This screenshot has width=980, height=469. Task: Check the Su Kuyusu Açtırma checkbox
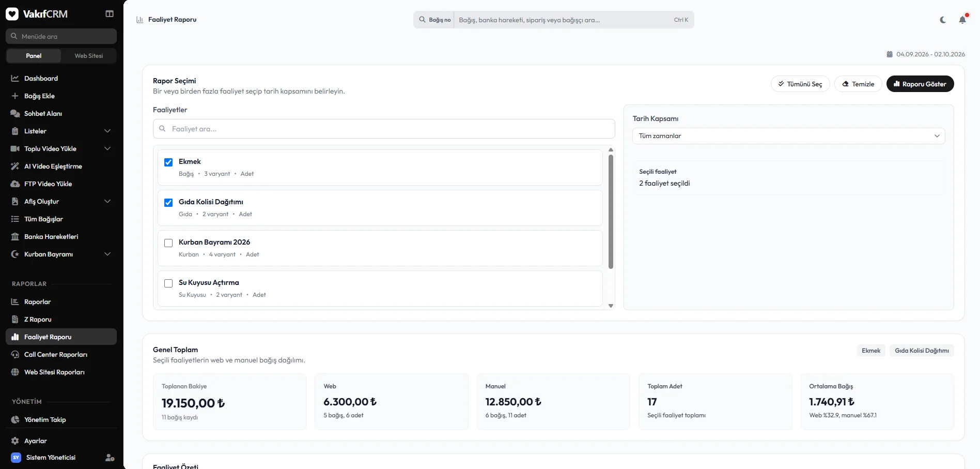[168, 283]
